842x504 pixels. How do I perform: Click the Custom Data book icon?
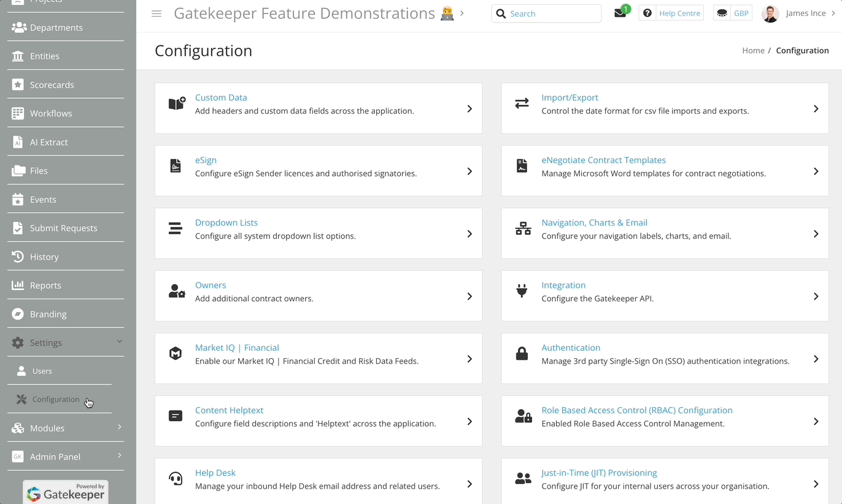coord(177,103)
